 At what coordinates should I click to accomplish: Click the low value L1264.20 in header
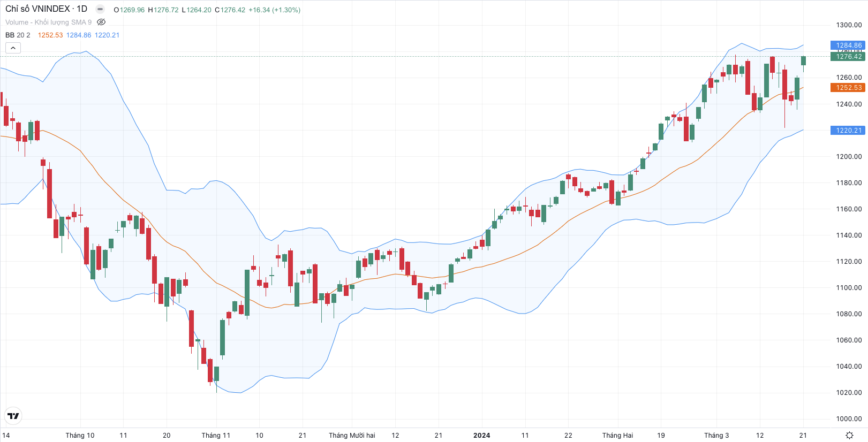pos(197,10)
